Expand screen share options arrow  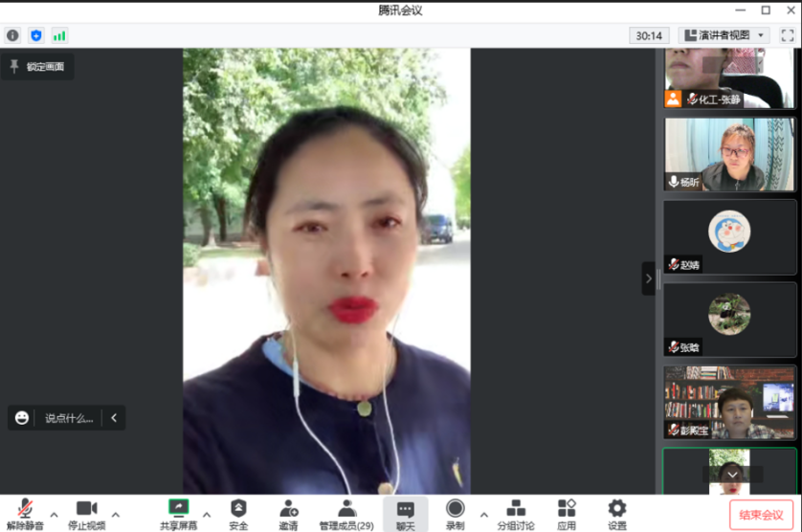207,515
